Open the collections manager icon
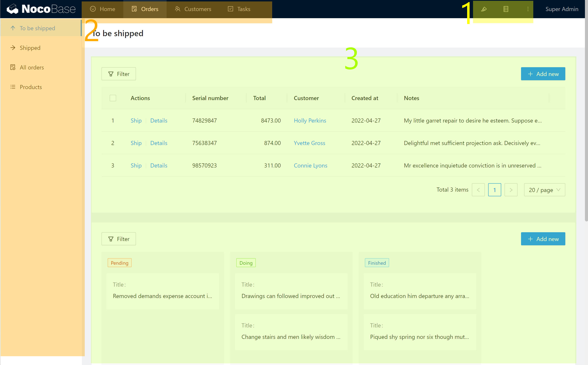 point(506,9)
